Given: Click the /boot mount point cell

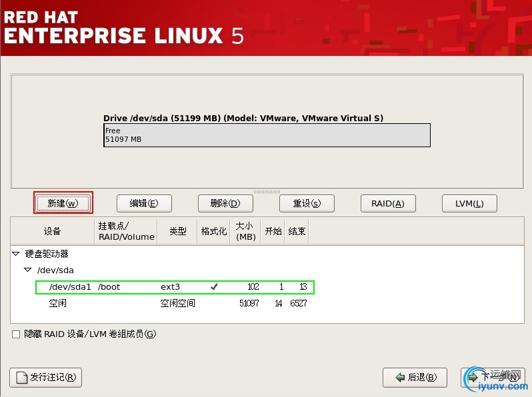Looking at the screenshot, I should click(109, 287).
